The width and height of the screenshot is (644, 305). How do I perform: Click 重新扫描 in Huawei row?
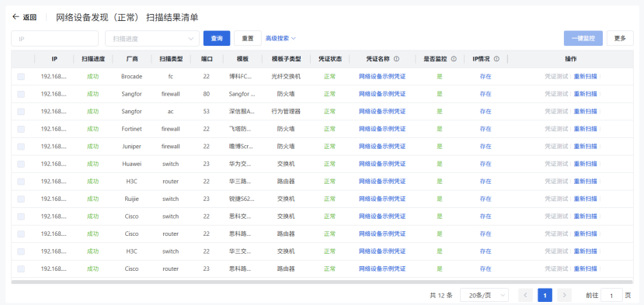[585, 164]
